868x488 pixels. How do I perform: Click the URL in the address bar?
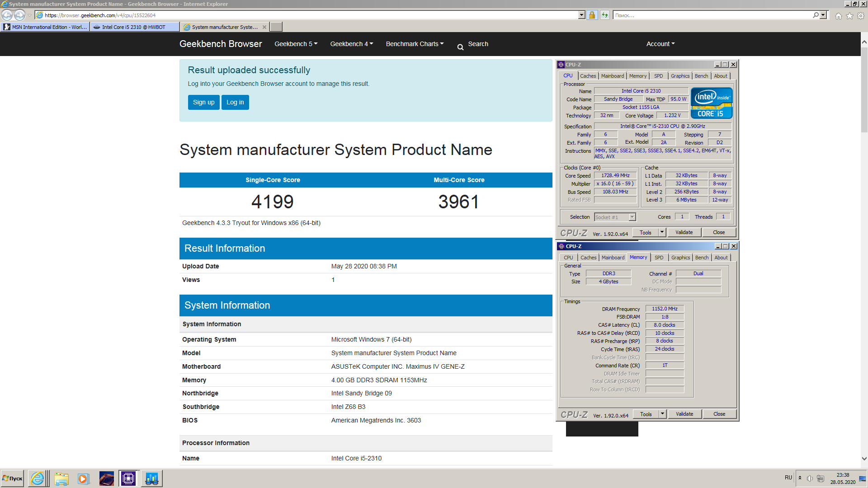[100, 15]
